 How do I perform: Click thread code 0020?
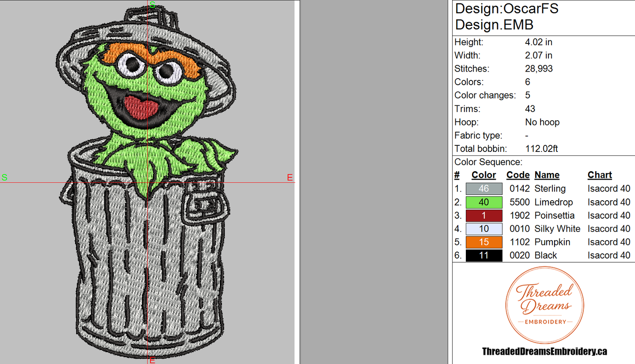pyautogui.click(x=519, y=255)
